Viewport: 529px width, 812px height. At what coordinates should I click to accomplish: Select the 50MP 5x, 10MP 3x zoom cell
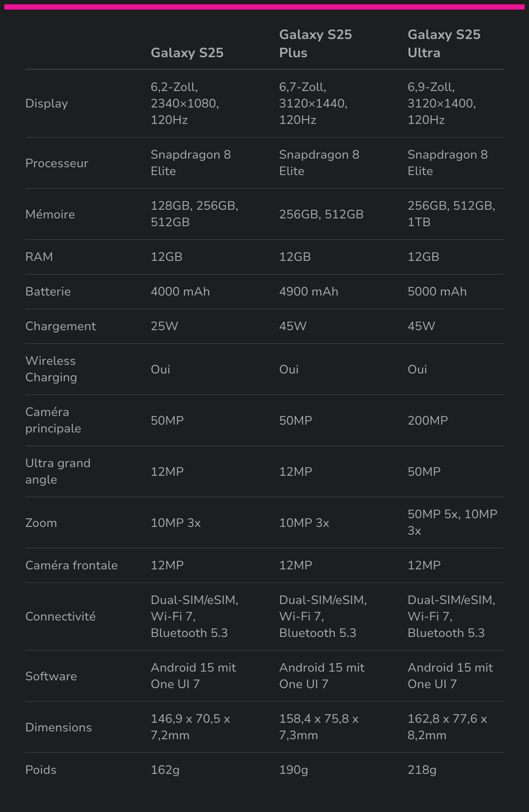(452, 523)
